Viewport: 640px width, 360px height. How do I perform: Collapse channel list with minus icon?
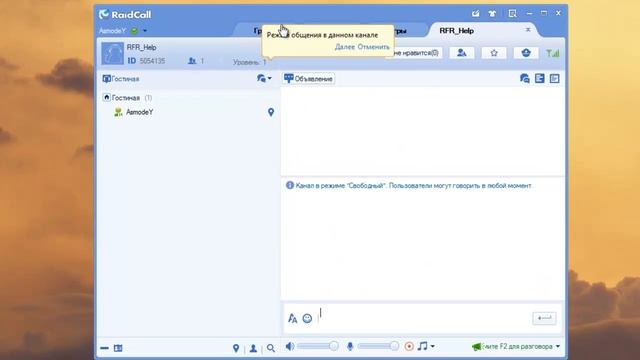pos(104,348)
